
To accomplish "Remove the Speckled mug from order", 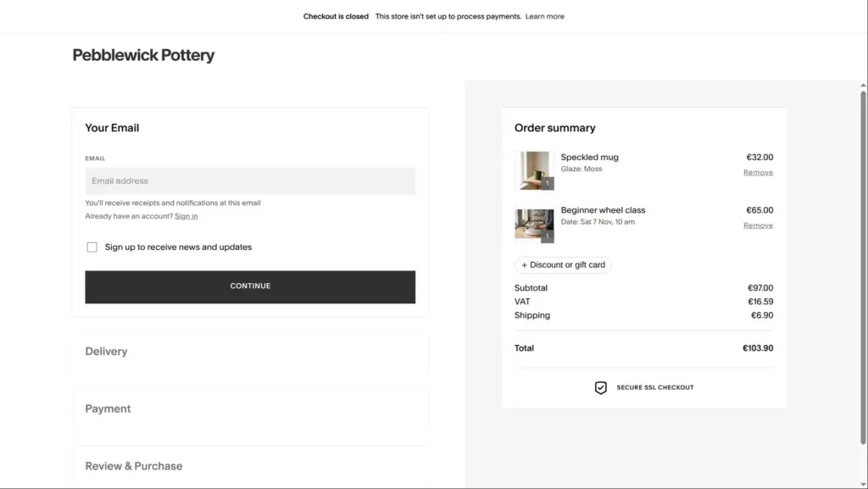I will tap(758, 173).
